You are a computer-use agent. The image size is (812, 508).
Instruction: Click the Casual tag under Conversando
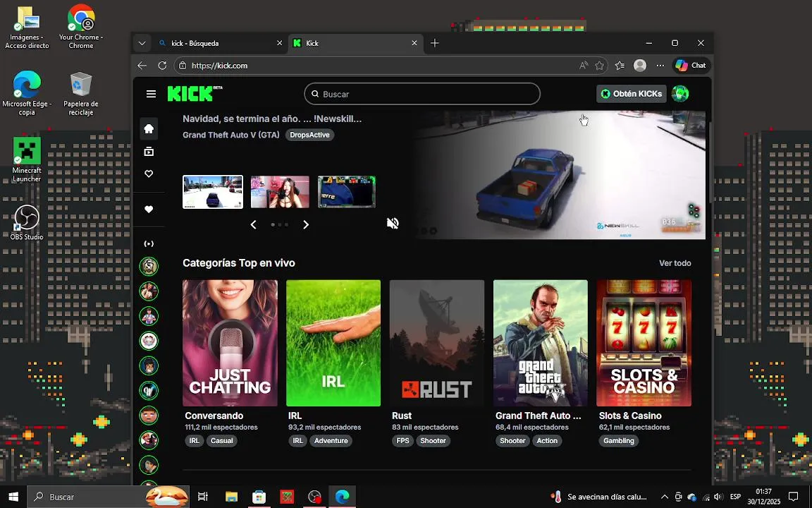221,440
